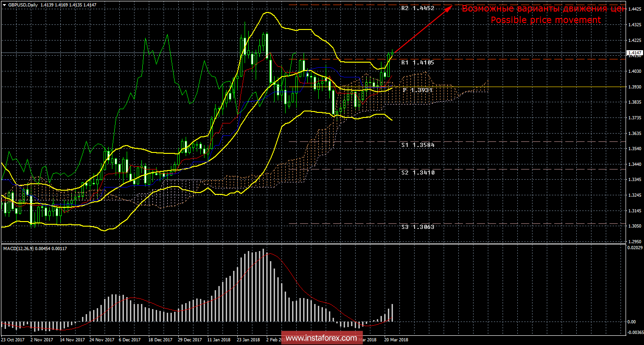
Task: Click the 20 Mar 2018 date marker
Action: pos(397,339)
